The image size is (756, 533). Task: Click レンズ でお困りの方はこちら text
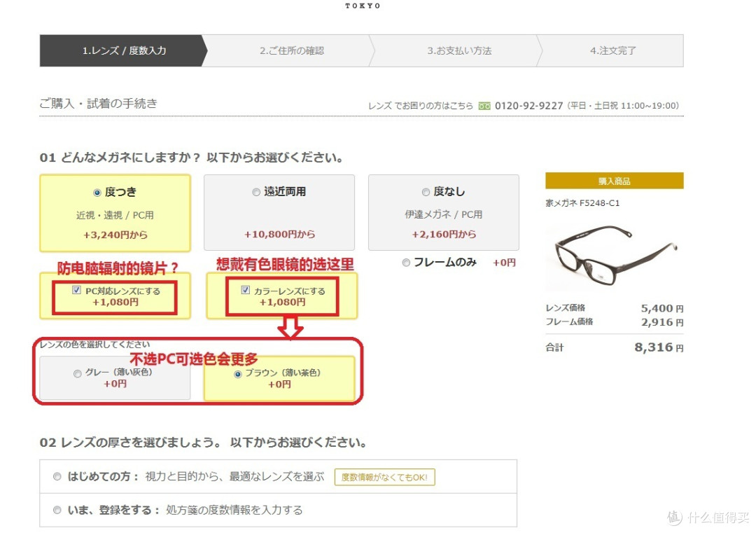(421, 106)
